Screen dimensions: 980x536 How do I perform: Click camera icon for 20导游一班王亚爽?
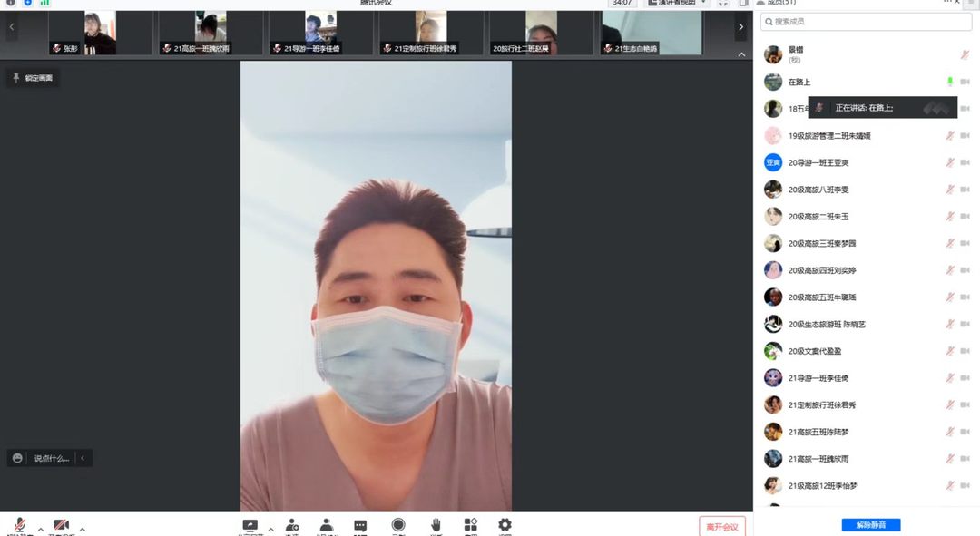pos(965,162)
